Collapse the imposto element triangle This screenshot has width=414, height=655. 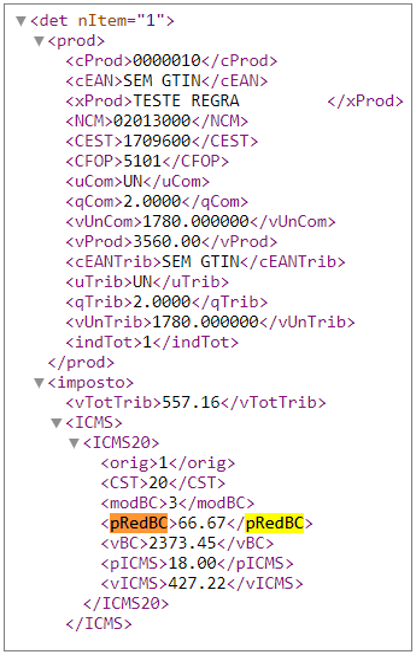pos(39,383)
